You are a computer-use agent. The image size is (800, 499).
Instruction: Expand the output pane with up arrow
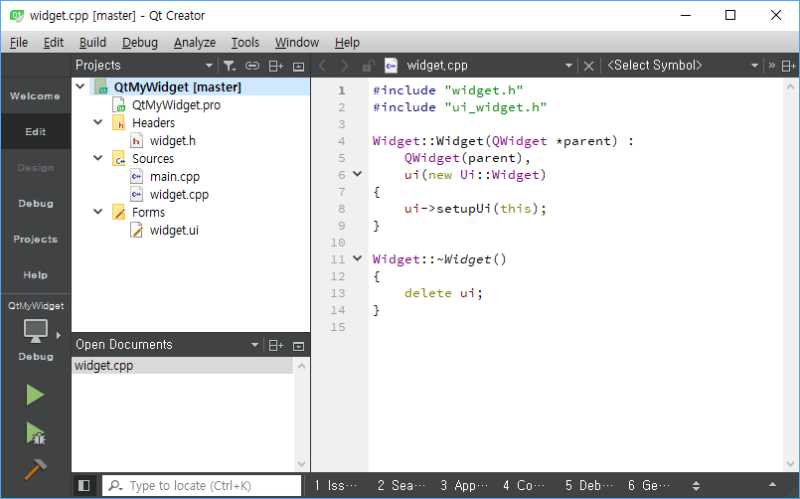tap(772, 485)
